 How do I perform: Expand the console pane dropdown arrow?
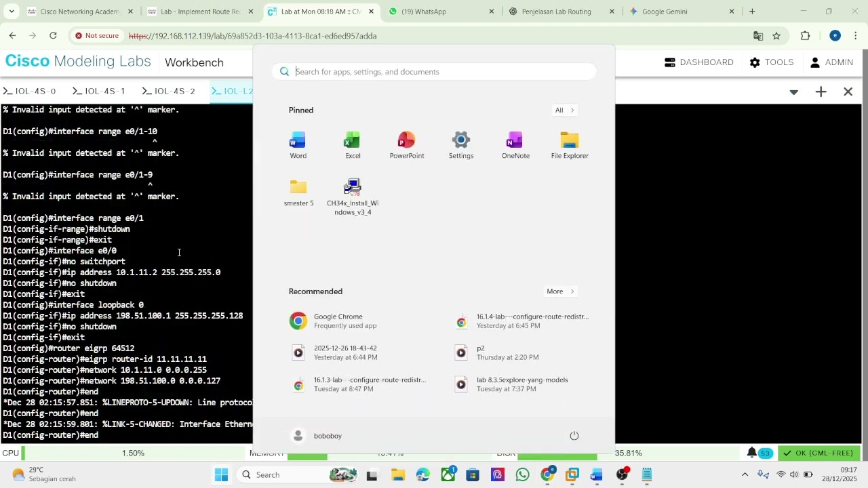click(794, 91)
